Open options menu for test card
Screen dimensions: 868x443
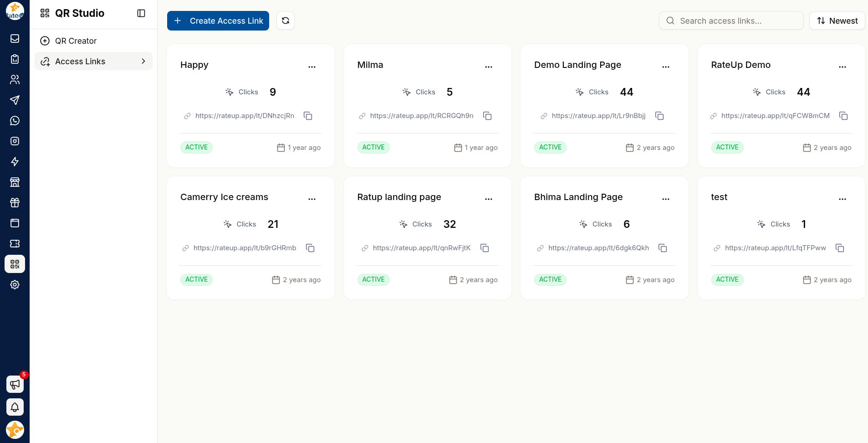pos(842,199)
